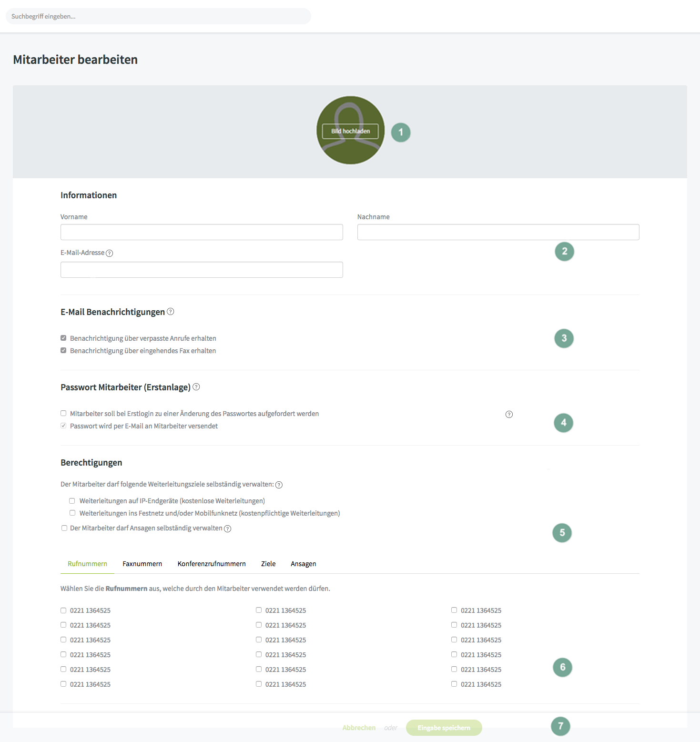
Task: Select the Ziele tab
Action: tap(268, 564)
